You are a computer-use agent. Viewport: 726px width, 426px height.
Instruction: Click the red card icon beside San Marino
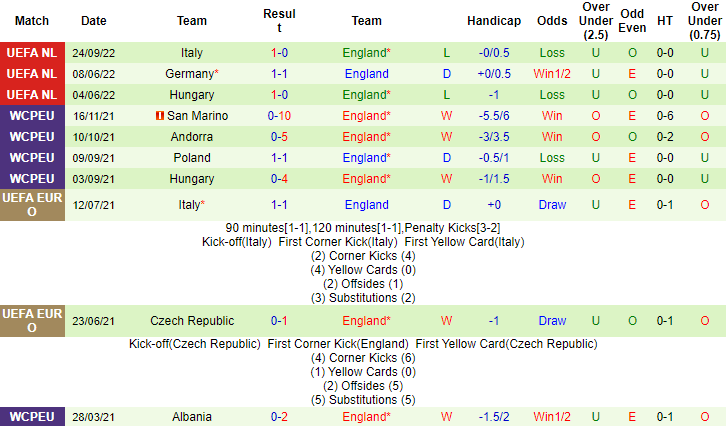(158, 116)
